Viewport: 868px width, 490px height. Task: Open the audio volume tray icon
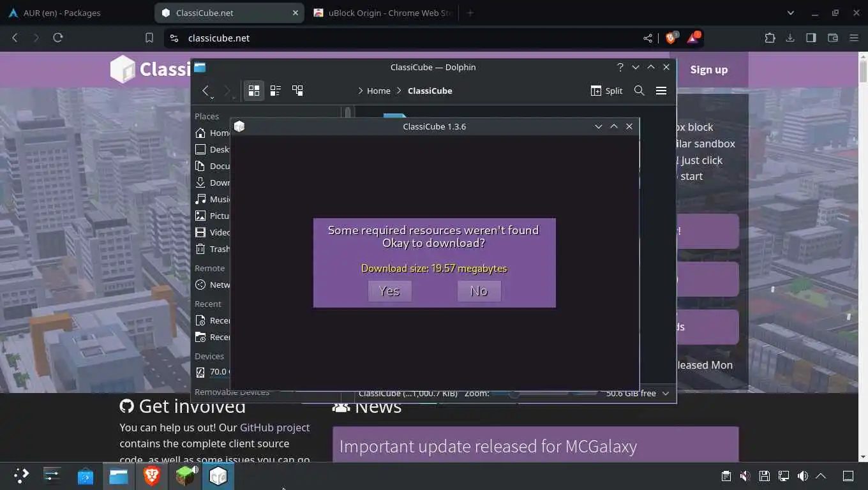(x=802, y=476)
